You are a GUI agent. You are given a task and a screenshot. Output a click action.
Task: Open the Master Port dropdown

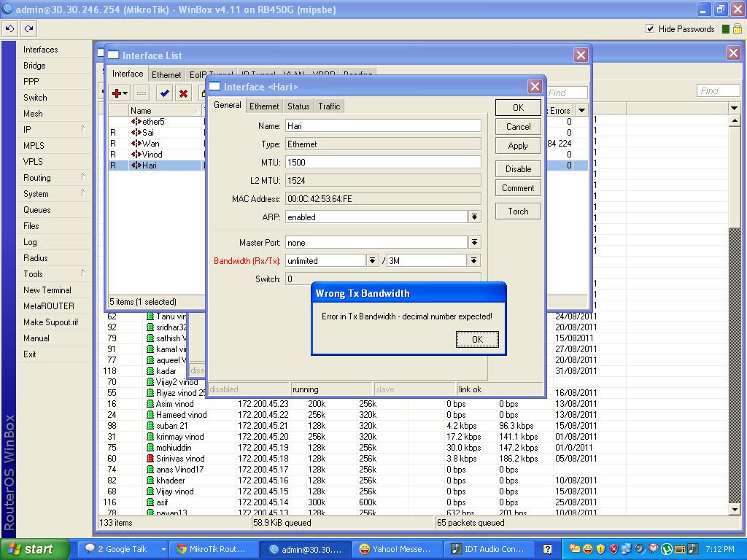pyautogui.click(x=474, y=242)
